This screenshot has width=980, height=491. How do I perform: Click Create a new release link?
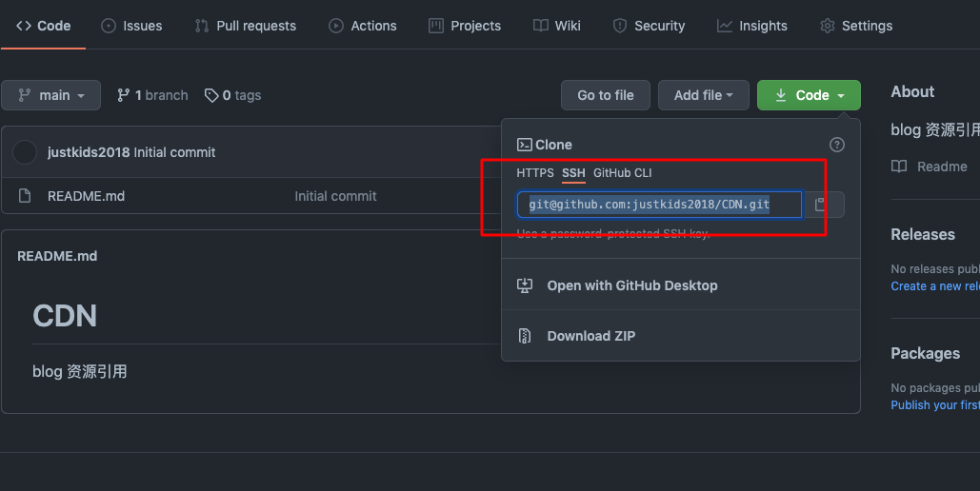tap(935, 286)
